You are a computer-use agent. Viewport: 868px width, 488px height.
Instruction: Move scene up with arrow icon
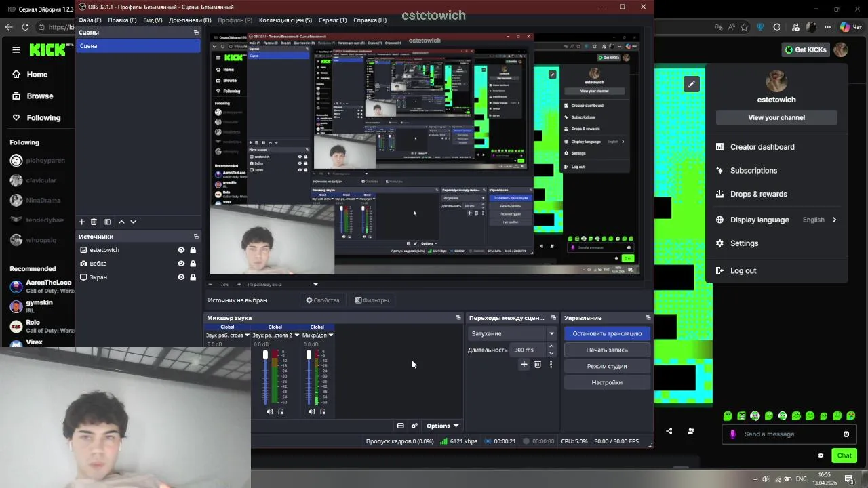(121, 222)
